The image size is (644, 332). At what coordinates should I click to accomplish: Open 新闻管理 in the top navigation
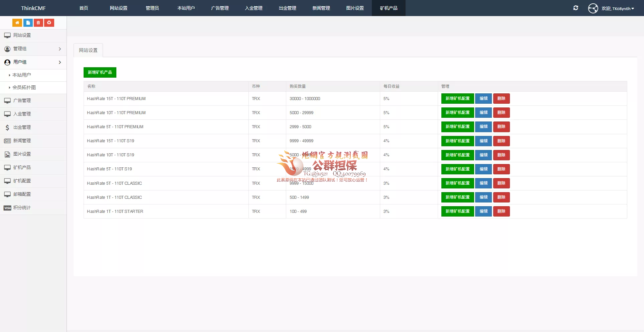click(321, 8)
